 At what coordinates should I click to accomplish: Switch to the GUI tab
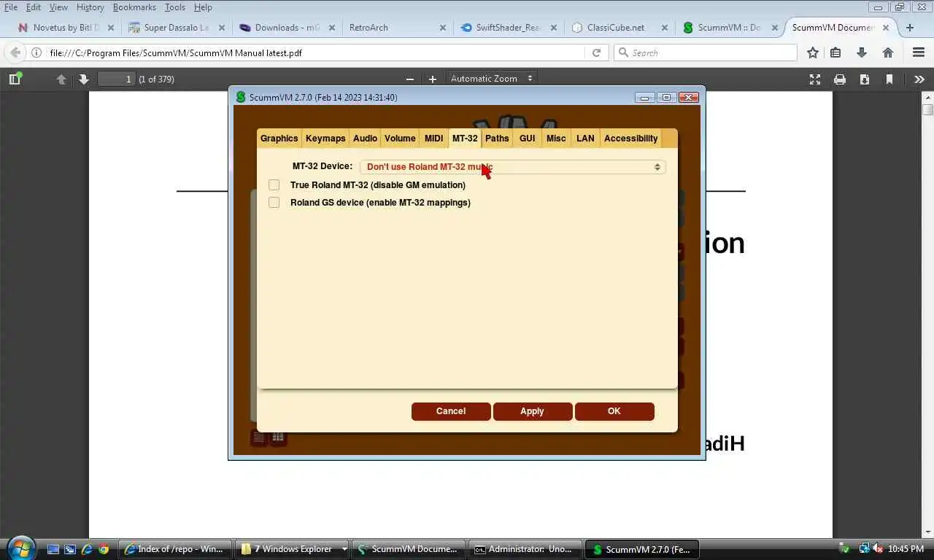[527, 139]
